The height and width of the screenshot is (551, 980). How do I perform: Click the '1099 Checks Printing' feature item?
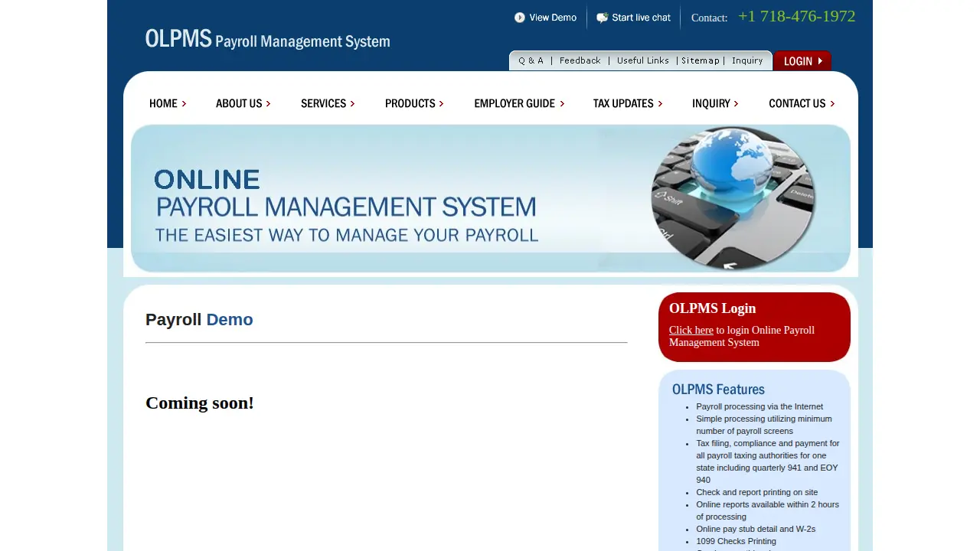point(736,541)
